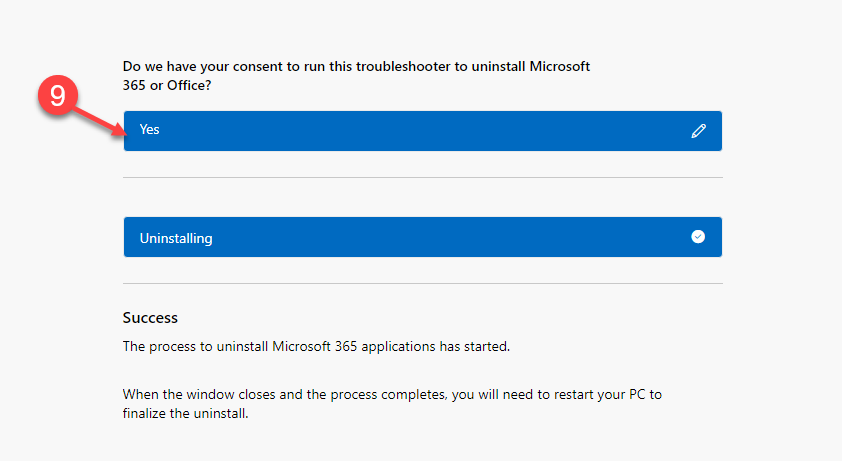Image resolution: width=842 pixels, height=461 pixels.
Task: Click the divider line below Yes bar
Action: [422, 178]
